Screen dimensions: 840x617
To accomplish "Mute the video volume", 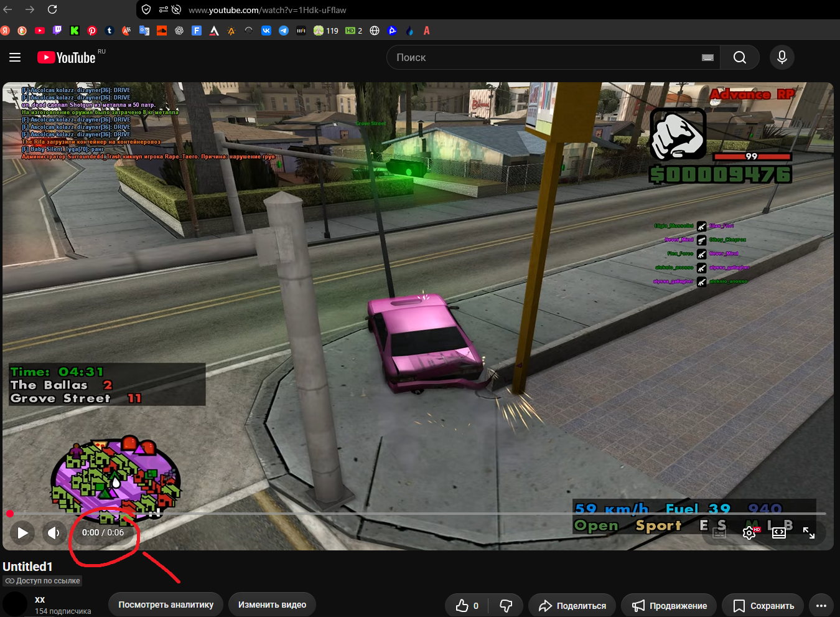I will (x=54, y=532).
